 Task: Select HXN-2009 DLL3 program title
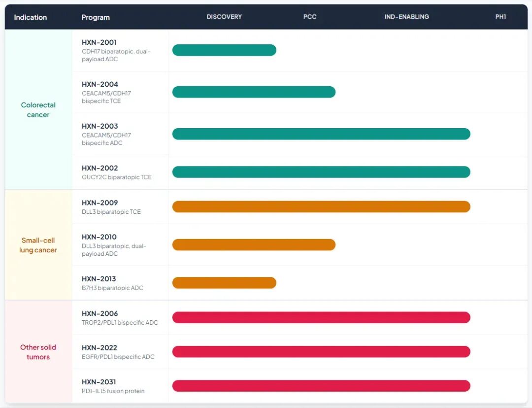(100, 203)
